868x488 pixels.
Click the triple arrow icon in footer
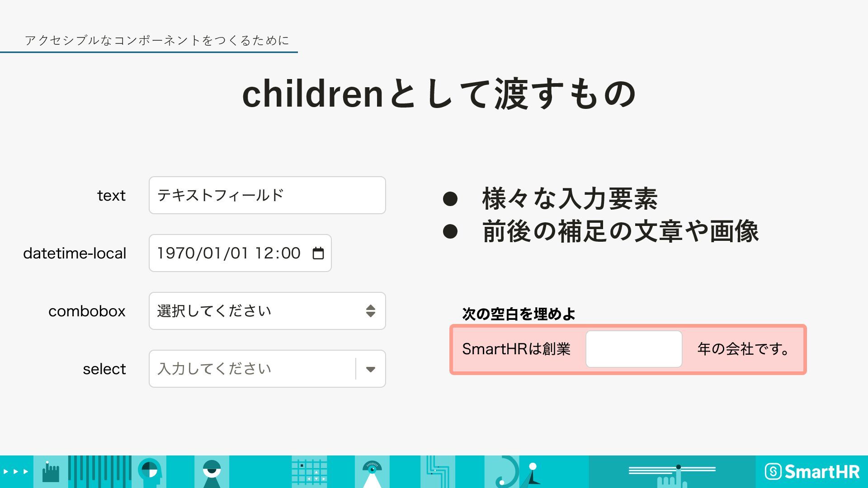point(16,472)
